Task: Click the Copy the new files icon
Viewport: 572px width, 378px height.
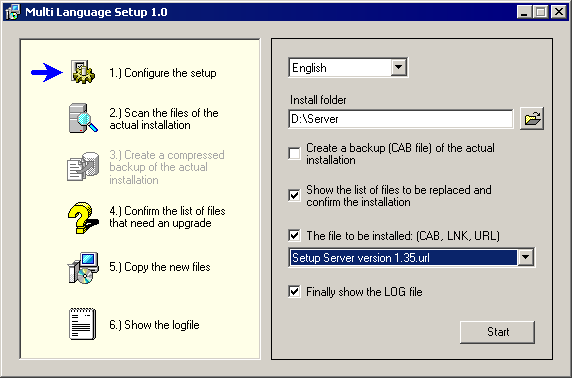Action: [83, 268]
